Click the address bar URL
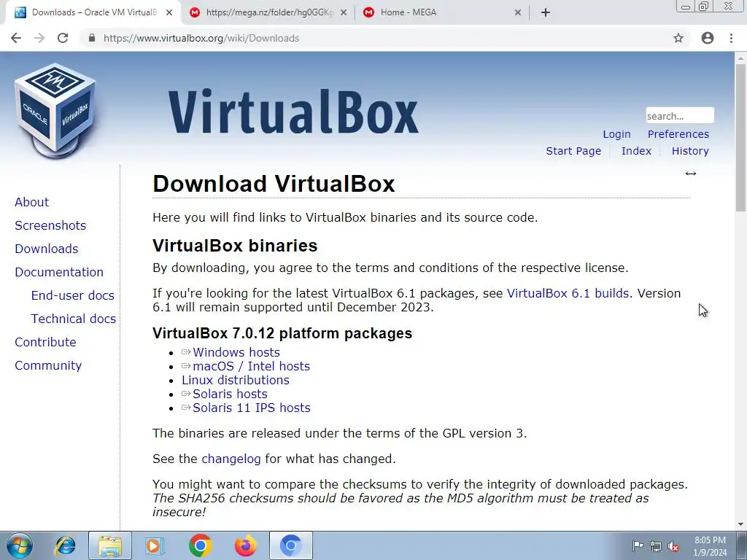The height and width of the screenshot is (560, 747). point(201,38)
